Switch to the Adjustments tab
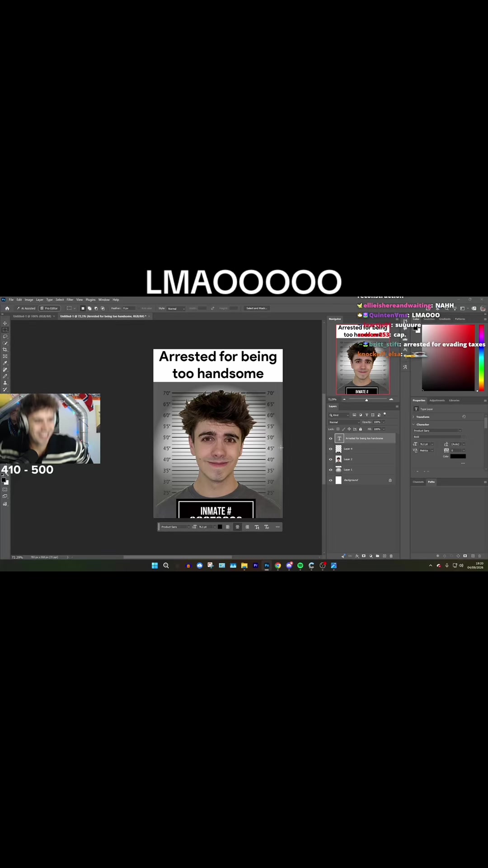The image size is (488, 868). (437, 401)
